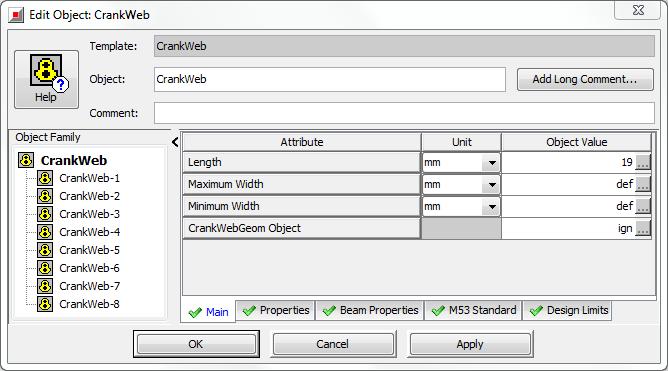Viewport: 668px width, 371px height.
Task: Click the root CrankWeb family icon
Action: (26, 161)
